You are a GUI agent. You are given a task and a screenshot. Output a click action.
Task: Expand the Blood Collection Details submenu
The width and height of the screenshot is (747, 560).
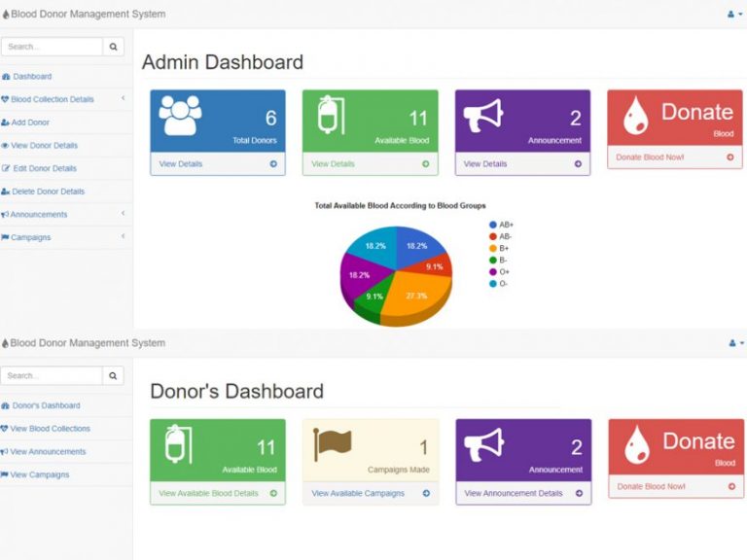tap(124, 98)
